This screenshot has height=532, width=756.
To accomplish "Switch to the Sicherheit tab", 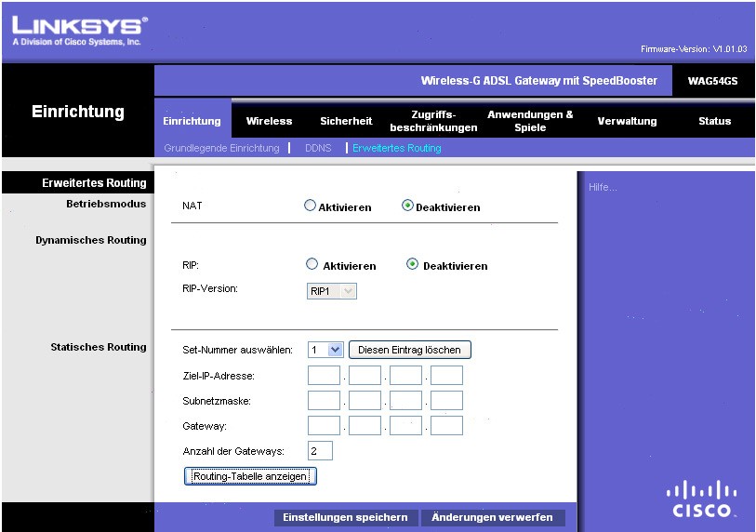I will (346, 121).
